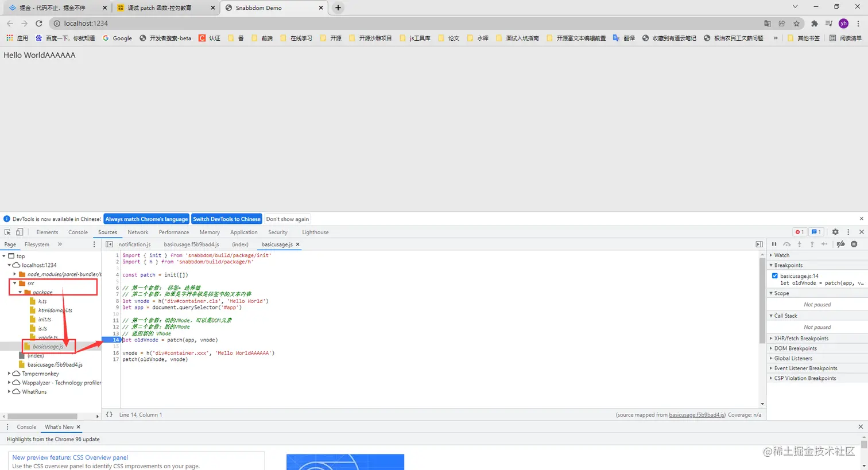Open New preview feature CSS Overview link

tap(70, 457)
